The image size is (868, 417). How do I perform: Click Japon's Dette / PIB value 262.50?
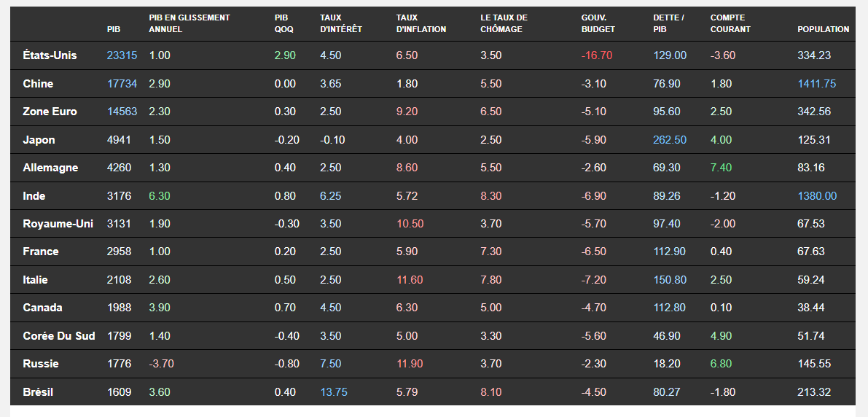[x=670, y=140]
